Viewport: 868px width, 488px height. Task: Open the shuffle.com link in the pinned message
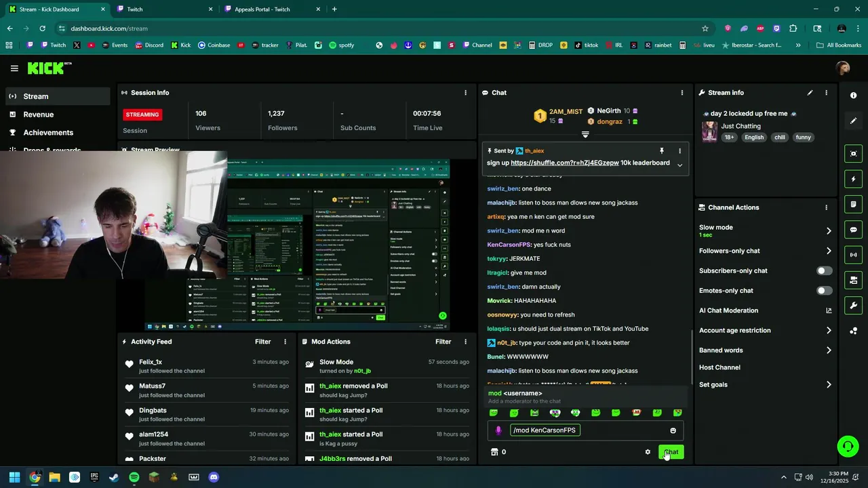[x=564, y=163]
